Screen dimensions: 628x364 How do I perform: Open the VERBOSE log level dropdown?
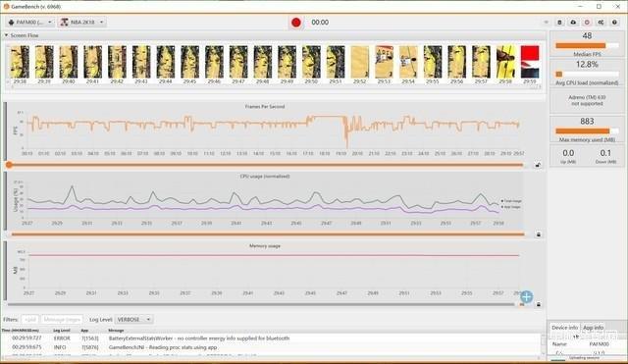[134, 320]
